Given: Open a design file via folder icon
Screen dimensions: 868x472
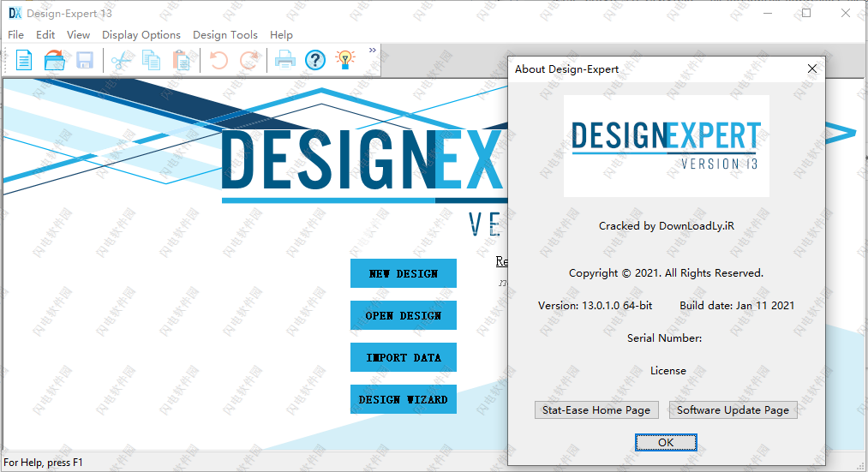Looking at the screenshot, I should click(54, 60).
